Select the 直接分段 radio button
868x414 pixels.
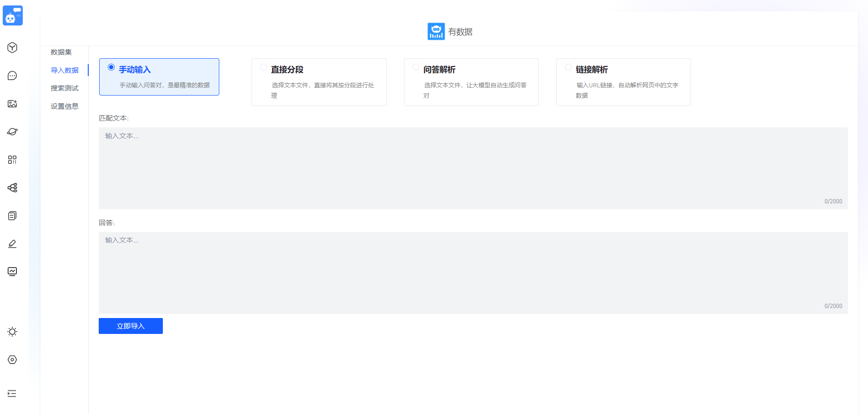pyautogui.click(x=263, y=67)
